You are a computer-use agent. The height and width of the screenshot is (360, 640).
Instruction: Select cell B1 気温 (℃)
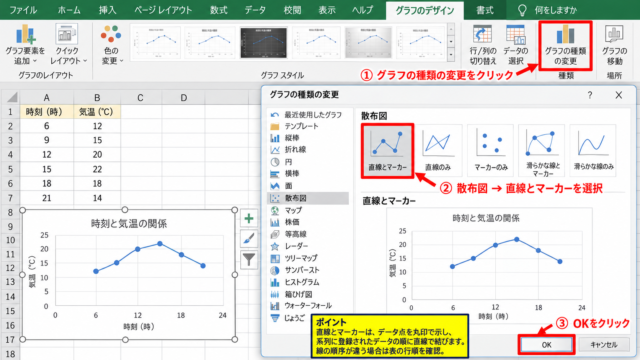click(x=97, y=111)
